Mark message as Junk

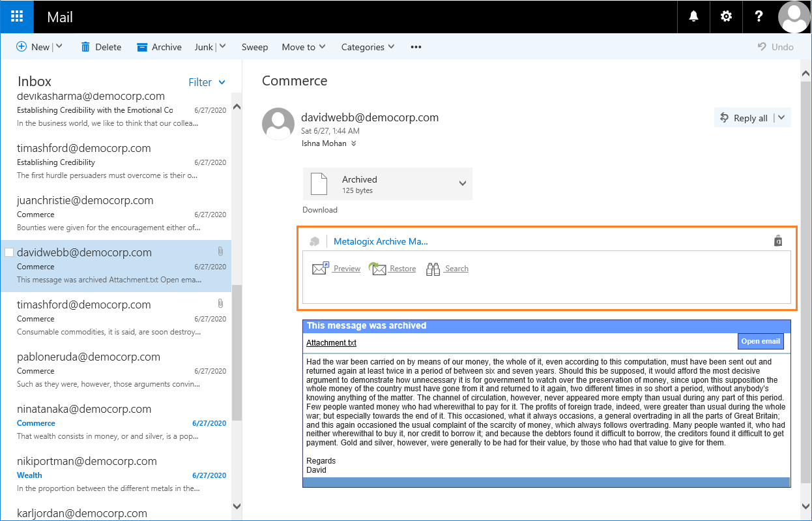pyautogui.click(x=204, y=47)
